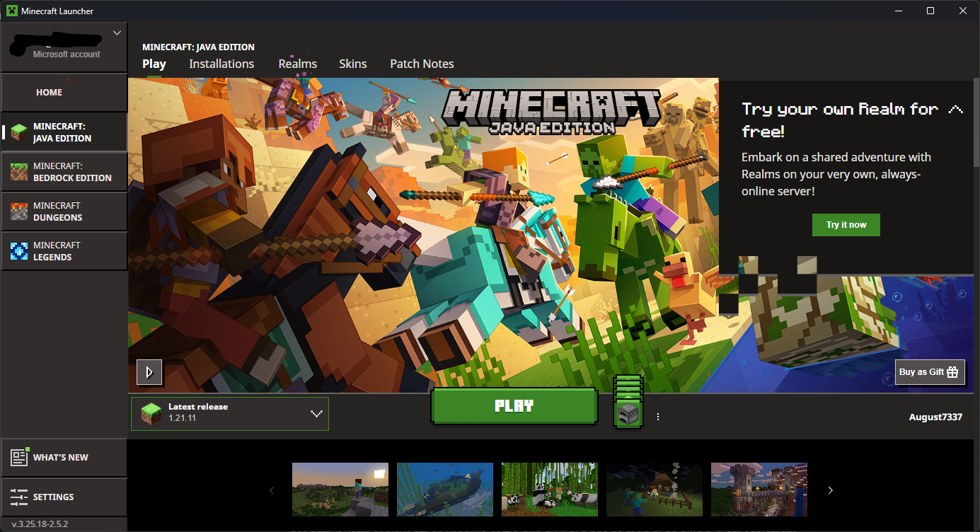The image size is (980, 532).
Task: Open the night village house thumbnail
Action: coord(655,490)
